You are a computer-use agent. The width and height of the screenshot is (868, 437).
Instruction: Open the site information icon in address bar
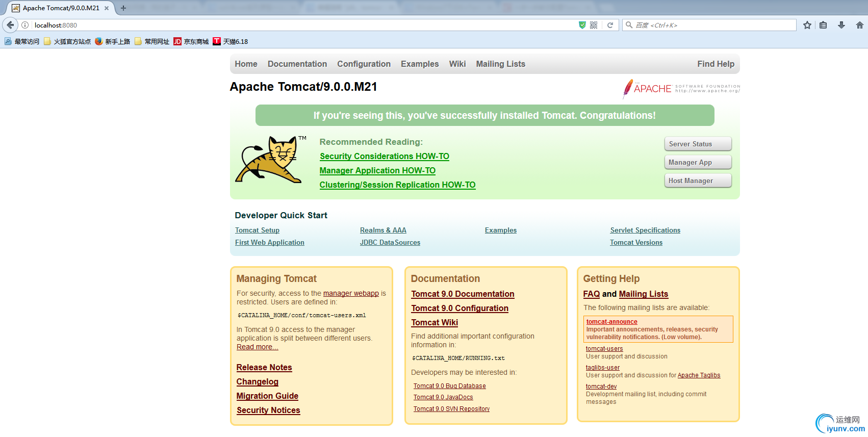pyautogui.click(x=25, y=25)
